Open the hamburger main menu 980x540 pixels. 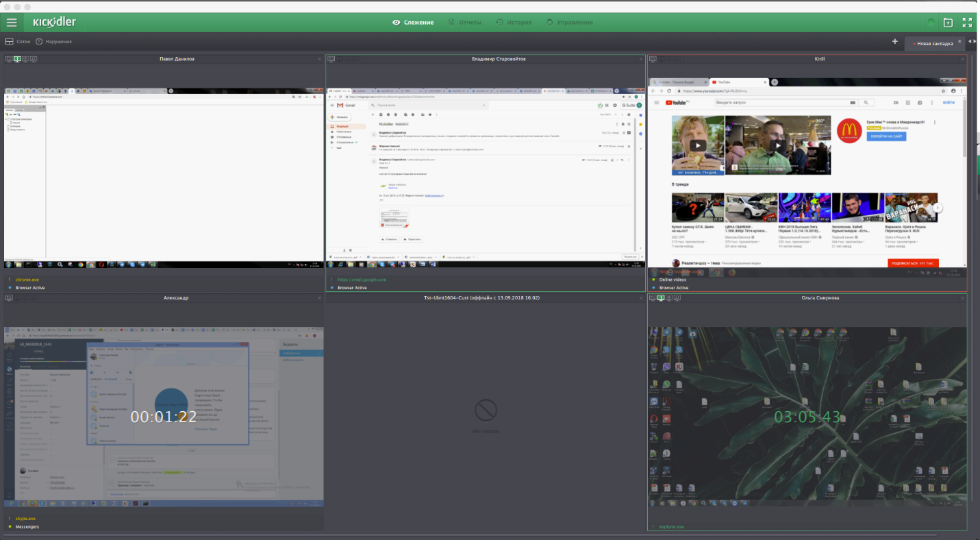pos(11,22)
